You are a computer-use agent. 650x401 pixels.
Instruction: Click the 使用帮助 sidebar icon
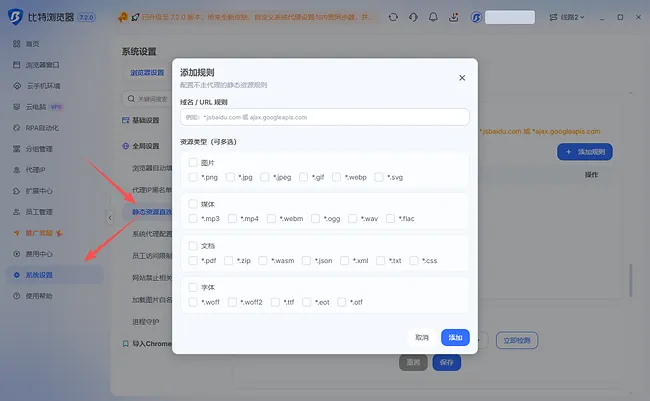coord(17,296)
